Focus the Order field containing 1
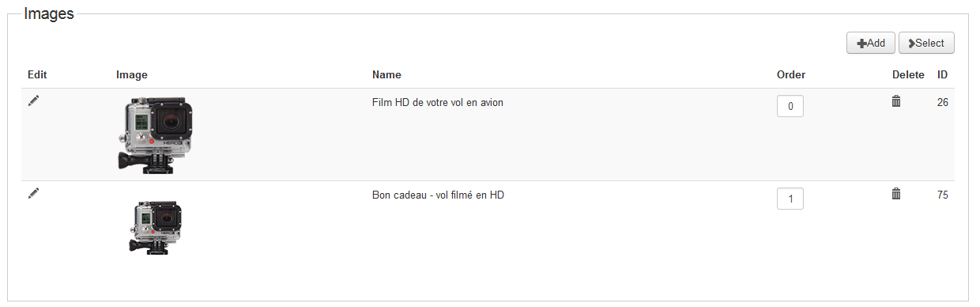 pyautogui.click(x=790, y=199)
